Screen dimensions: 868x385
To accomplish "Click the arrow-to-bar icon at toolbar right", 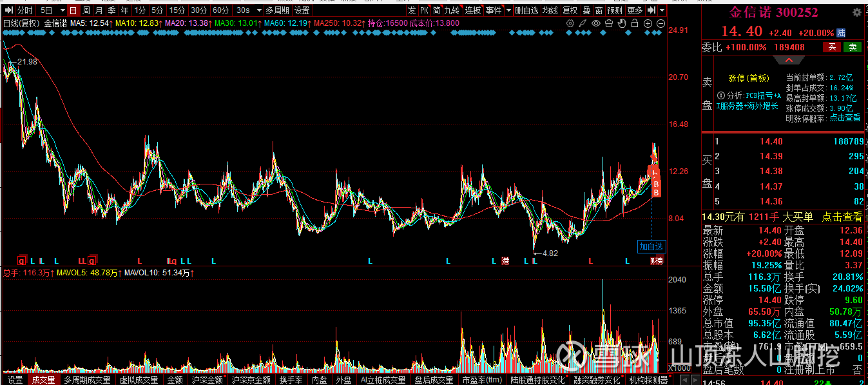I will coord(651,10).
